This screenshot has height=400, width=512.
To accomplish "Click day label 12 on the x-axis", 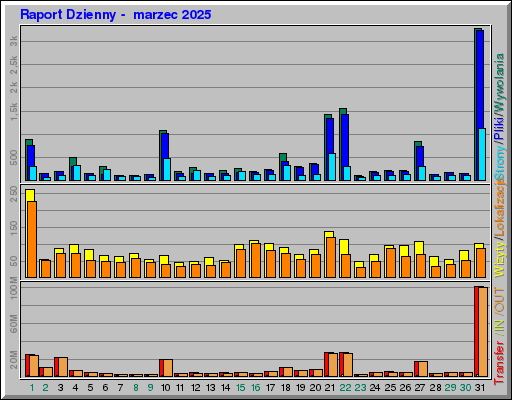I will pos(196,388).
